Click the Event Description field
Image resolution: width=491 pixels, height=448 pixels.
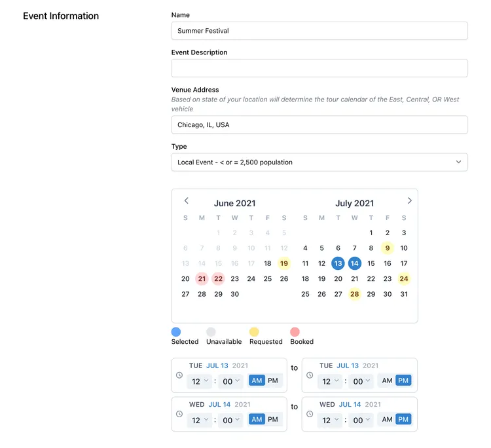click(319, 68)
